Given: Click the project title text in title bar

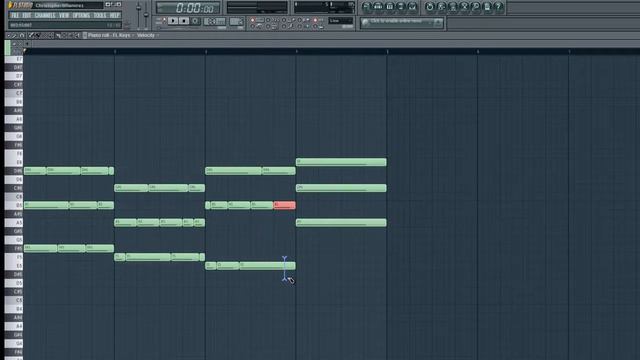Looking at the screenshot, I should [60, 5].
